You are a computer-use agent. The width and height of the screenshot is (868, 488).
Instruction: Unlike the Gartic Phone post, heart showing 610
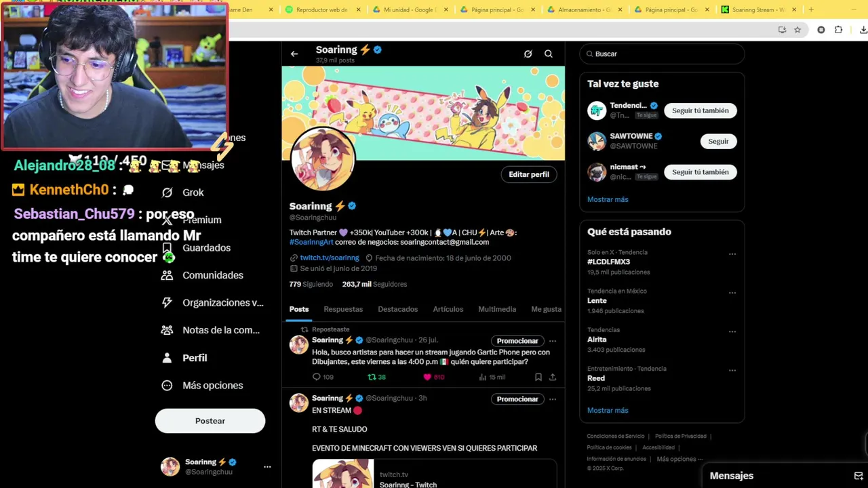tap(427, 377)
